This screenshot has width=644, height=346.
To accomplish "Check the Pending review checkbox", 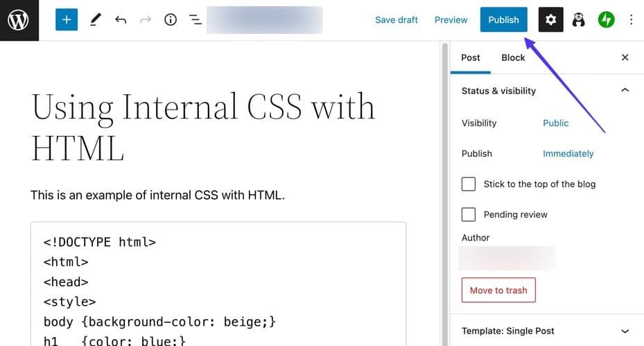I will pos(469,214).
